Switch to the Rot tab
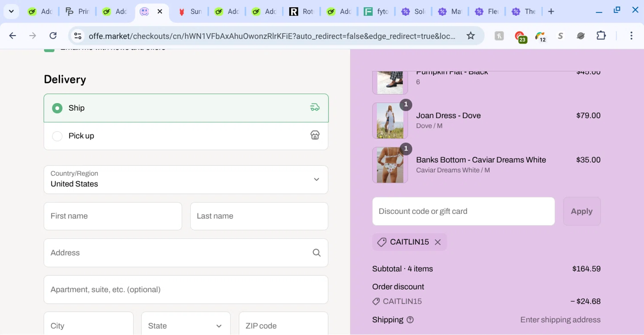Viewport: 644px width, 335px height. [x=301, y=12]
